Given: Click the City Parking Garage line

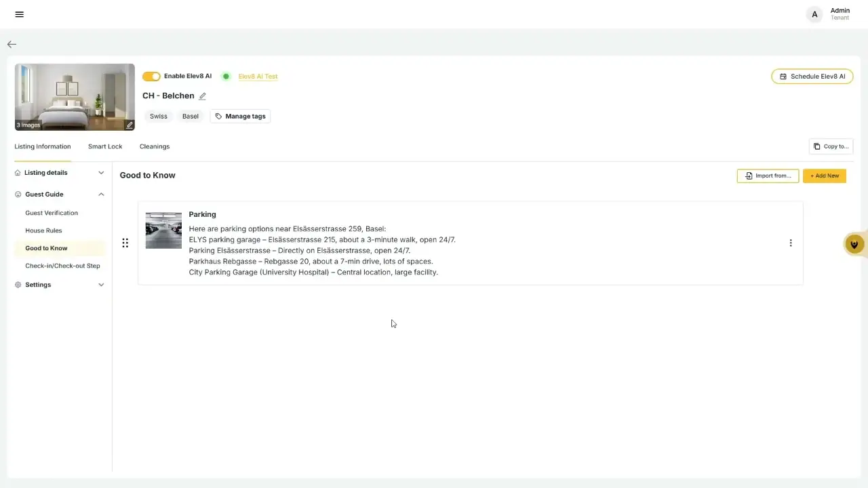Looking at the screenshot, I should [x=313, y=272].
